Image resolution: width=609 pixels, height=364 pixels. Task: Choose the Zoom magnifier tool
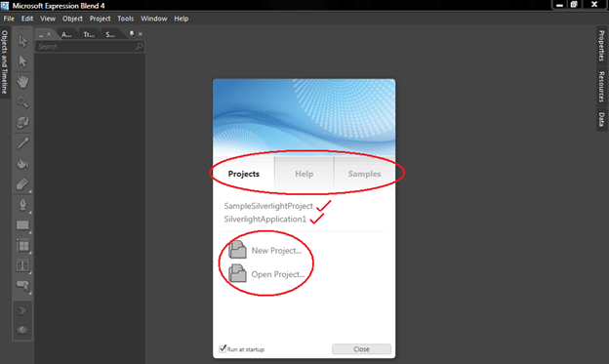pyautogui.click(x=22, y=102)
